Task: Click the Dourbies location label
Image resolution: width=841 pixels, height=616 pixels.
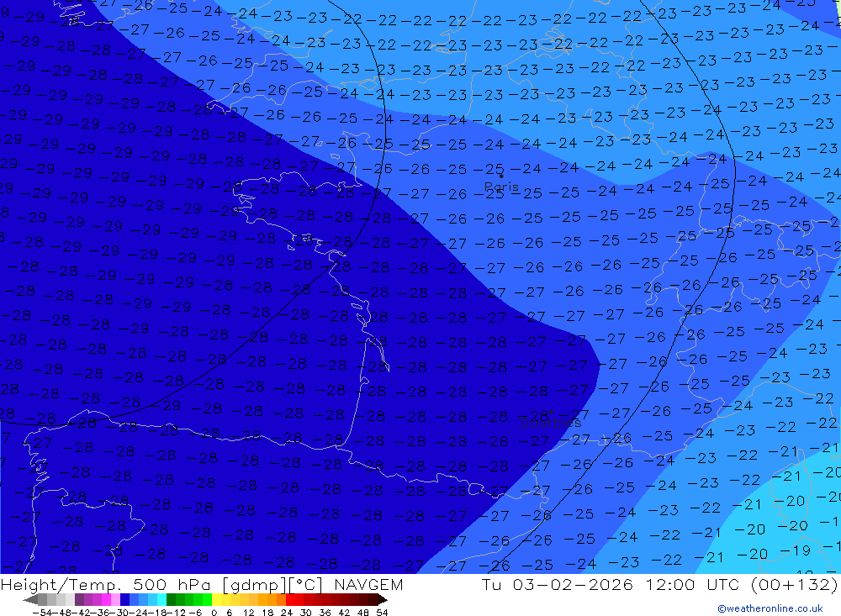Action: [x=551, y=423]
